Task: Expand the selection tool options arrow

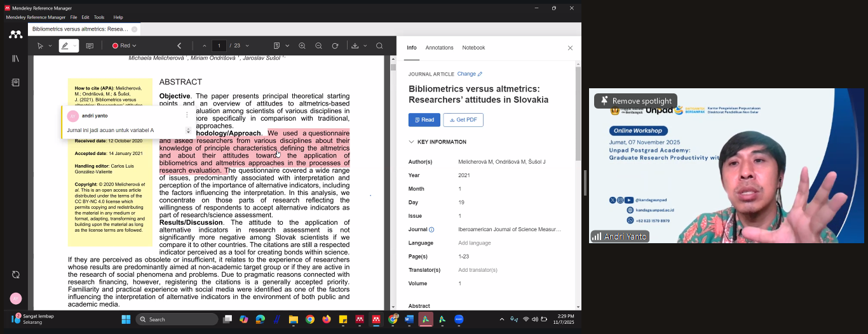Action: pyautogui.click(x=50, y=46)
